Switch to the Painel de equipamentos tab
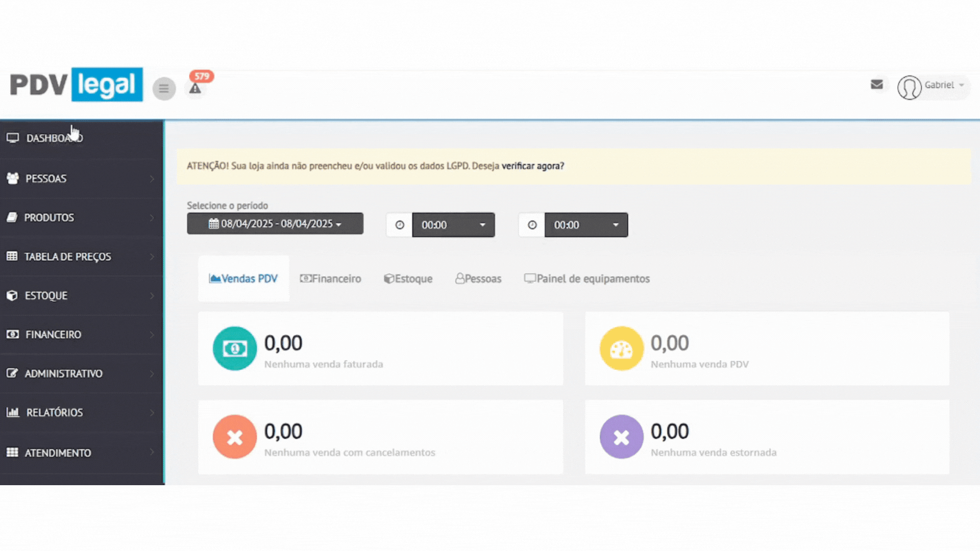This screenshot has width=980, height=551. [x=587, y=279]
